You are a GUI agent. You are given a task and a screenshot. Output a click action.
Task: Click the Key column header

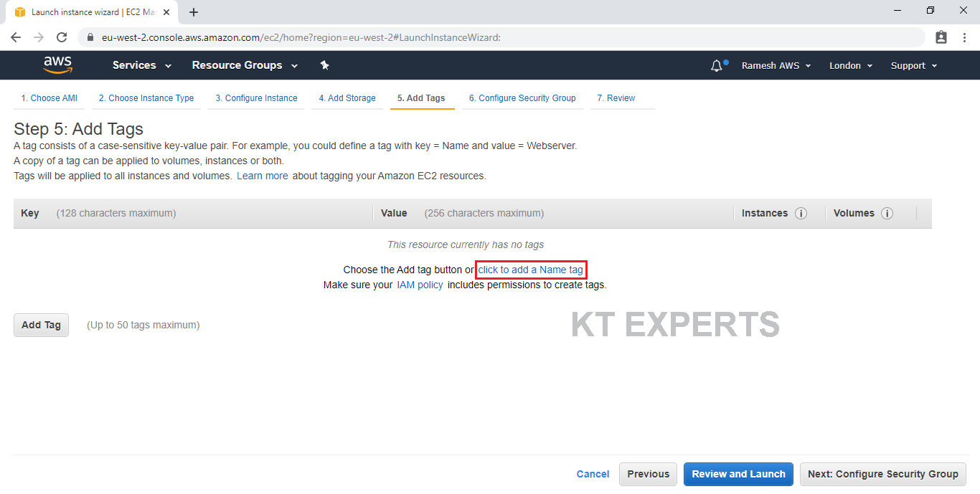(30, 213)
